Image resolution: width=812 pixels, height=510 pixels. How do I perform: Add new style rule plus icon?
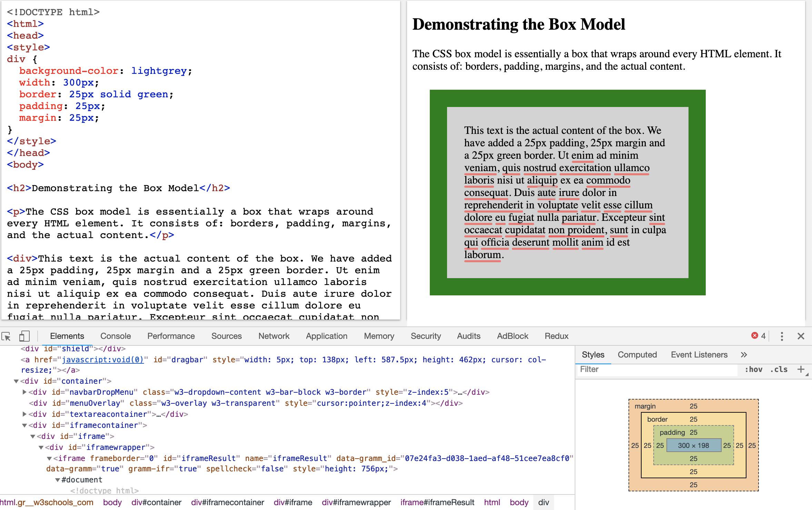coord(801,369)
